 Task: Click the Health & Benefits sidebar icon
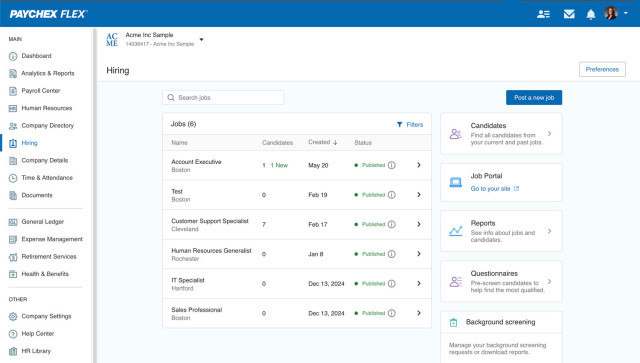point(13,274)
